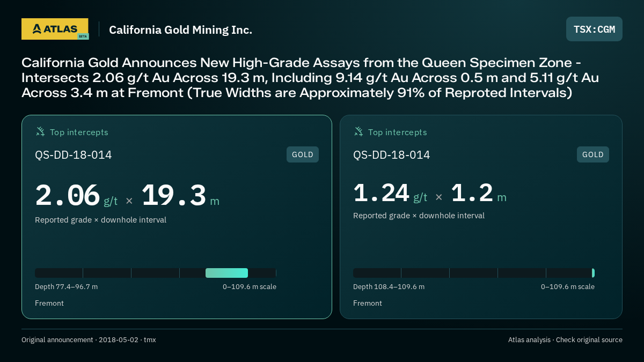Screen dimensions: 644x362
Task: Click the Atlas logo badge
Action: point(55,29)
